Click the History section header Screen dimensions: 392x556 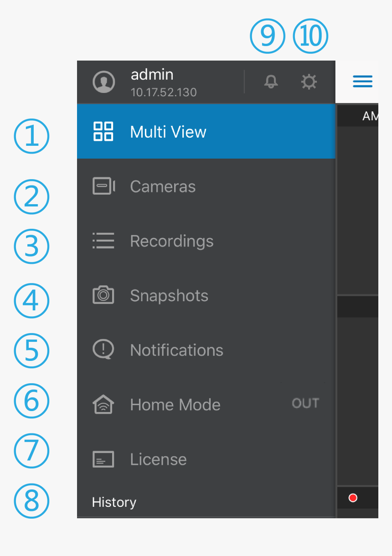coord(114,502)
